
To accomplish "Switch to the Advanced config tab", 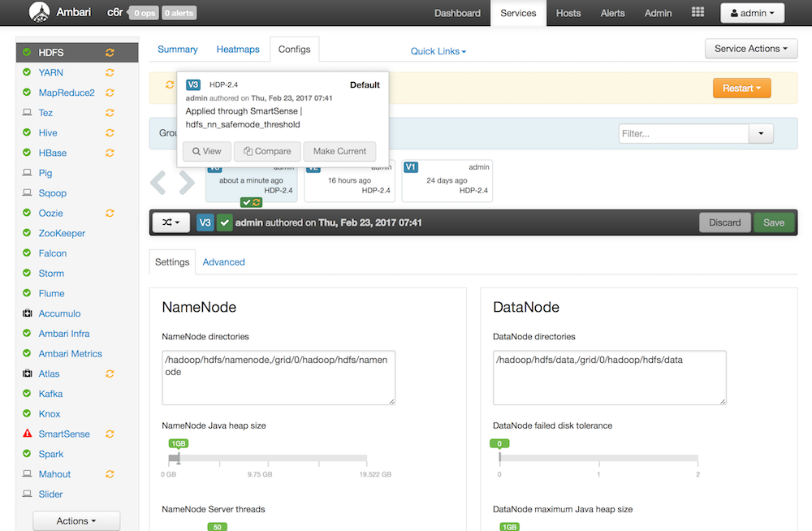I will pos(224,262).
